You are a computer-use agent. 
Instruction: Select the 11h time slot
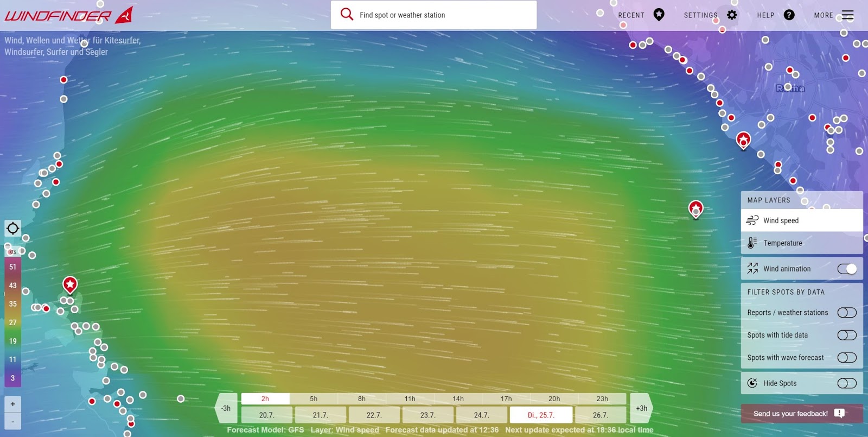click(x=410, y=399)
